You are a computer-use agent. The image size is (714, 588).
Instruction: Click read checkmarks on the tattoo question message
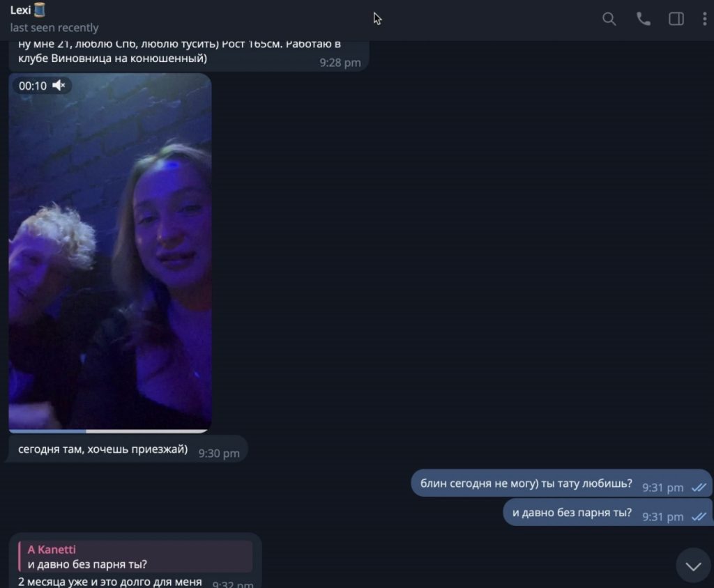(x=698, y=488)
